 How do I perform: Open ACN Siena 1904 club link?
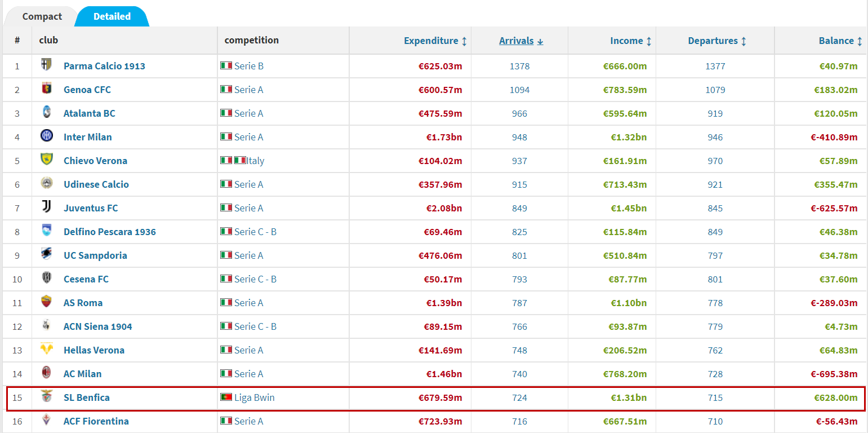(98, 326)
